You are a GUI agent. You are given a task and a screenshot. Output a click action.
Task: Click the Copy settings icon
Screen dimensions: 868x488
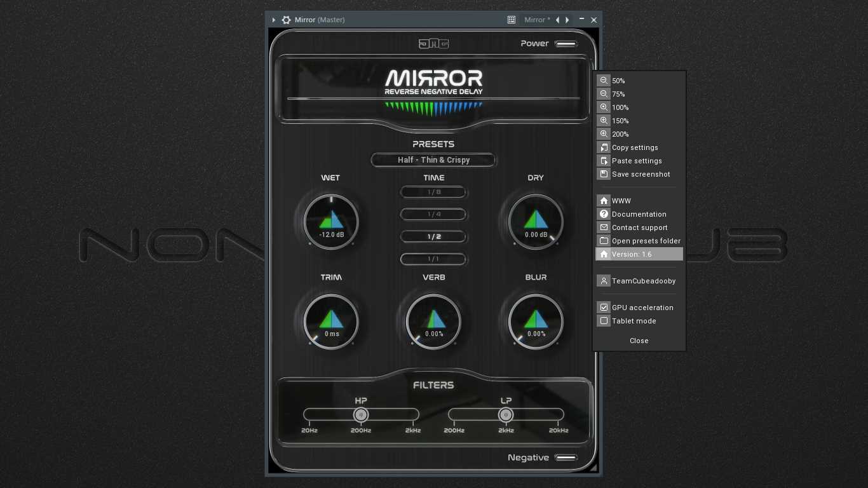pos(604,147)
